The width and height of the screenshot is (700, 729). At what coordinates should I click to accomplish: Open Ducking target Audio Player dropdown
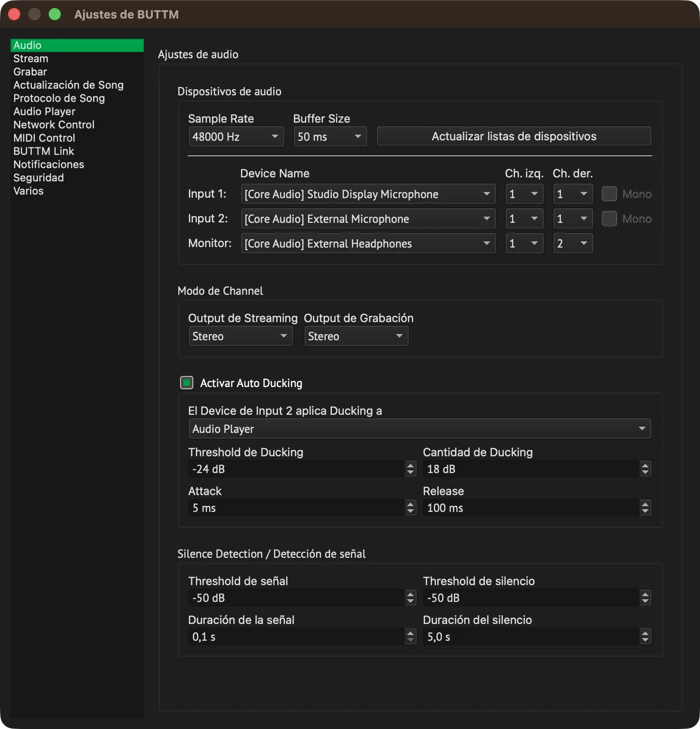[x=420, y=429]
